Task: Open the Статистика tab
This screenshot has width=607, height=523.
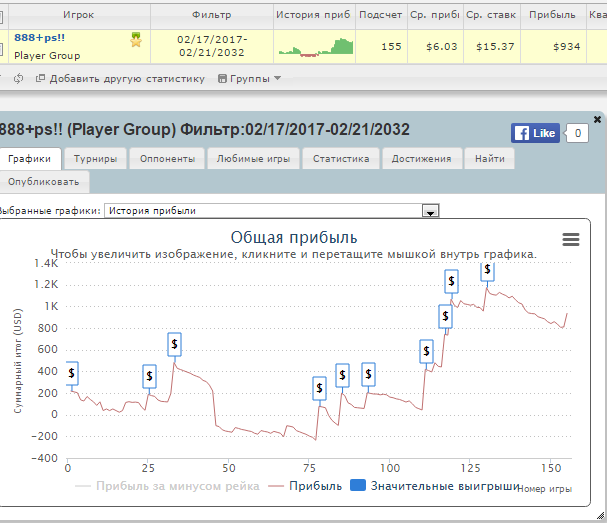Action: click(x=341, y=159)
